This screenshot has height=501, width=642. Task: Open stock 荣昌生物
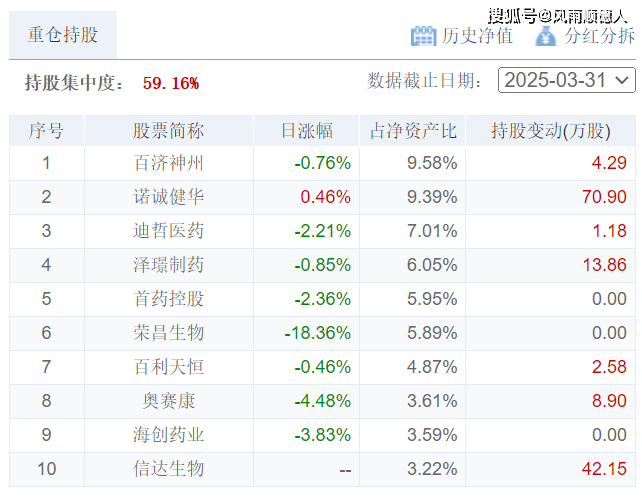pyautogui.click(x=168, y=333)
